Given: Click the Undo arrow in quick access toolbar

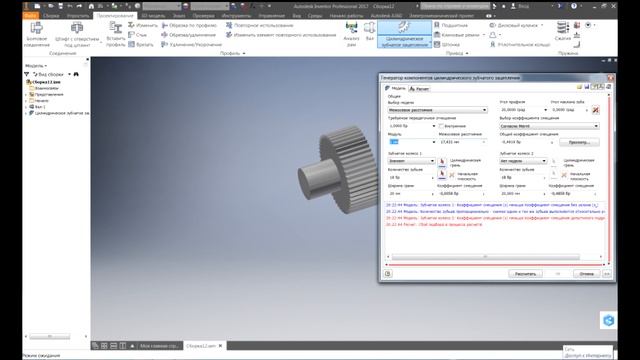Looking at the screenshot, I should point(70,6).
